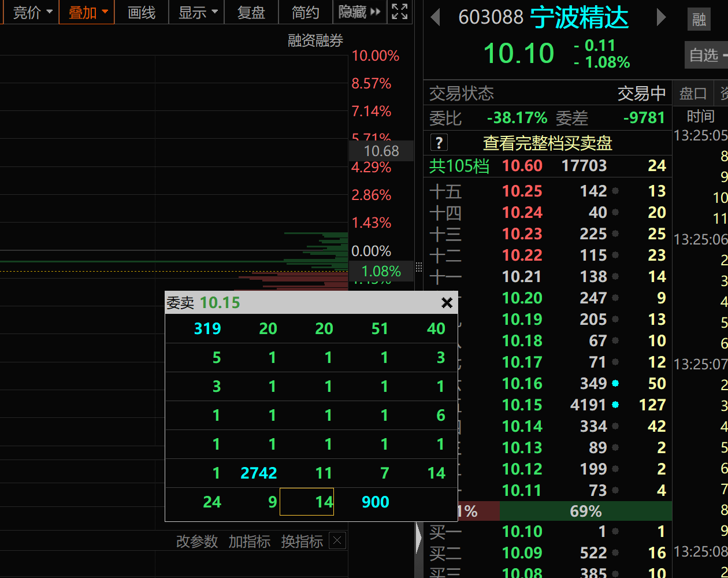Click 加指标 to add indicator
728x578 pixels.
(x=249, y=542)
